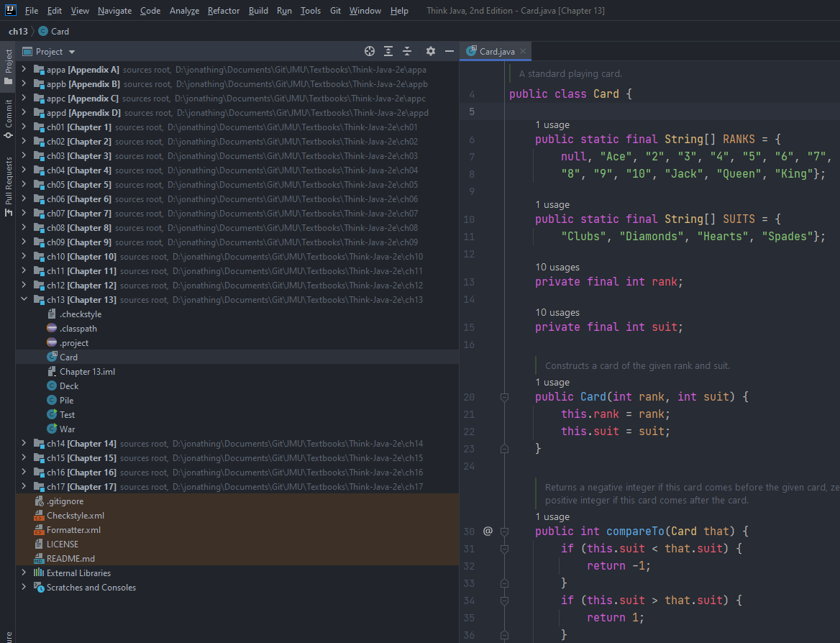840x643 pixels.
Task: Collapse the ch13 Chapter 13 folder
Action: tap(24, 299)
